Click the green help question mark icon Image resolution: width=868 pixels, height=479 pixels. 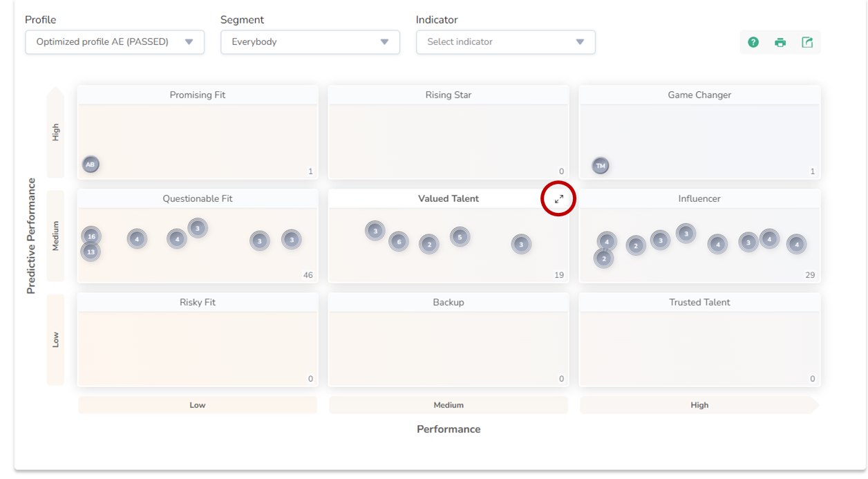click(753, 42)
